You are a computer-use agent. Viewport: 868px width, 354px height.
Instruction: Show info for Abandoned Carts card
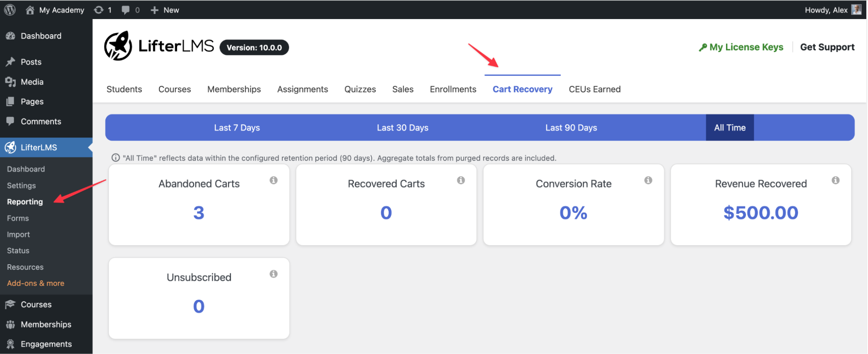(x=274, y=180)
